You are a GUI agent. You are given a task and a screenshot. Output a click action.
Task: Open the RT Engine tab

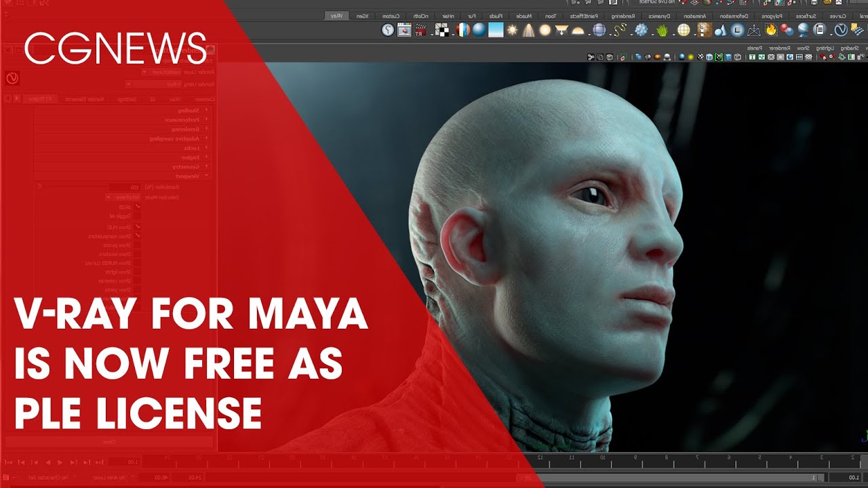(39, 99)
